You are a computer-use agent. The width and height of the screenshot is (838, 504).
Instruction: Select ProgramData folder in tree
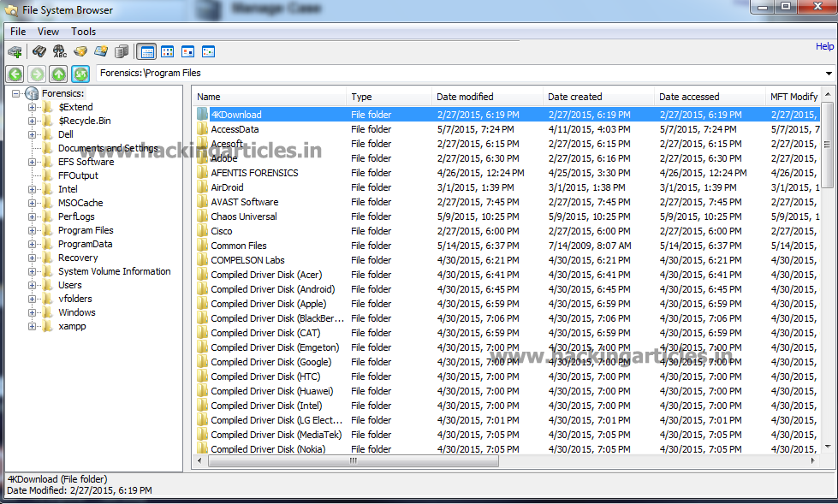[85, 244]
